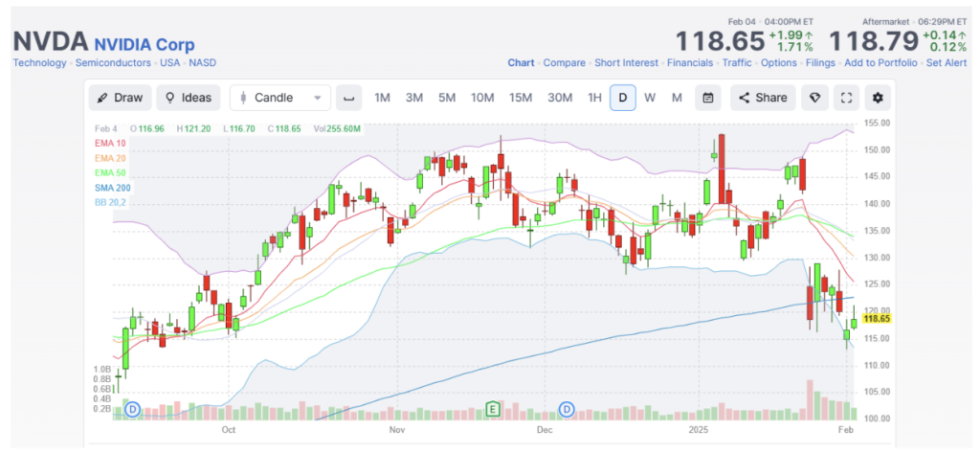Viewport: 980px width, 453px height.
Task: Open the Draw tools
Action: click(x=120, y=98)
